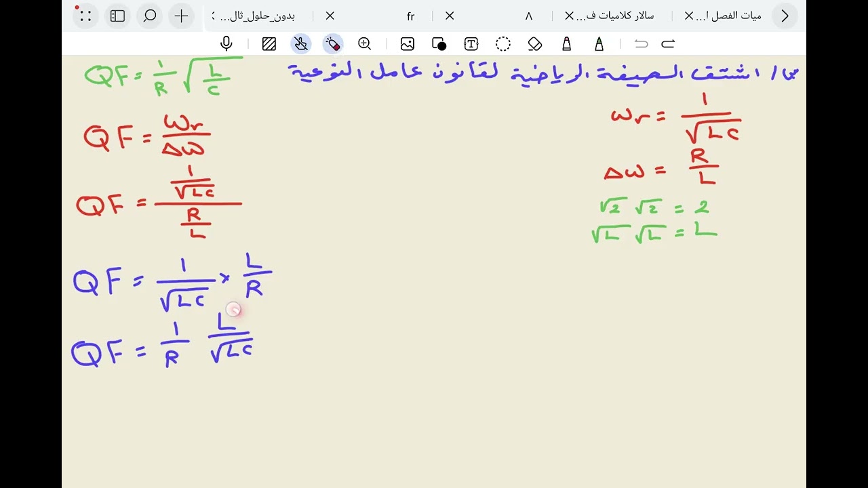Select the lasso selection tool
Viewport: 868px width, 488px height.
click(503, 44)
